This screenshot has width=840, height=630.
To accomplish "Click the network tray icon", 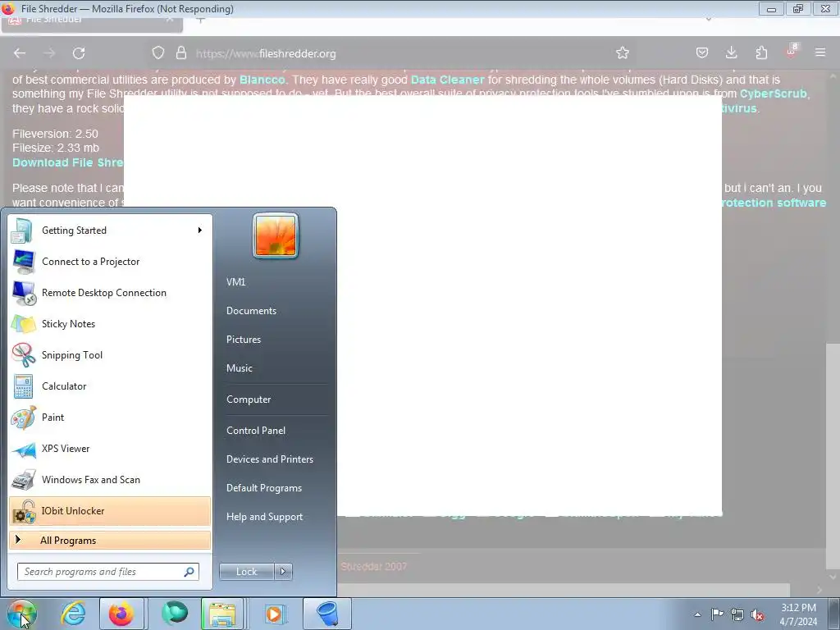I will click(737, 614).
